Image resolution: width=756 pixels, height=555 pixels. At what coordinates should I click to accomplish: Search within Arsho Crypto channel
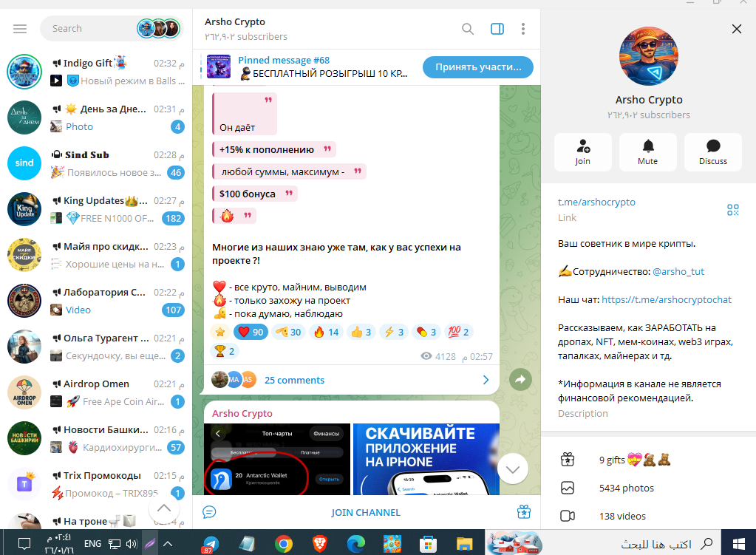(467, 29)
